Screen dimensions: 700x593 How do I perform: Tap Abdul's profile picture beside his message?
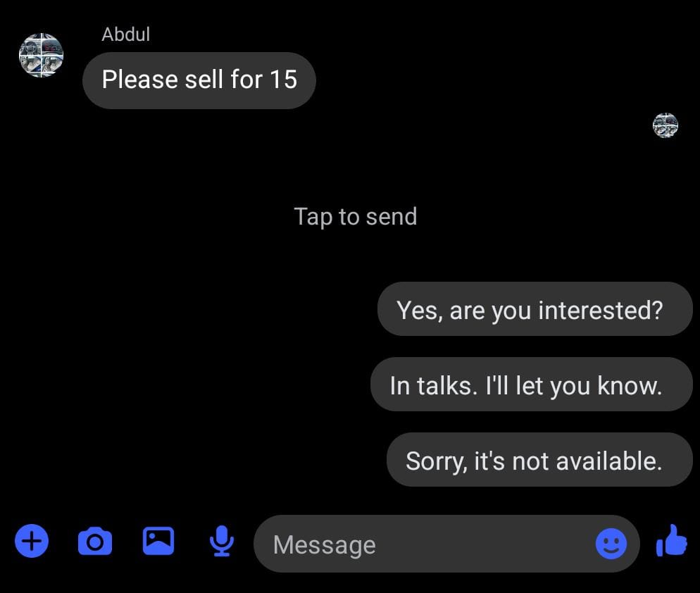[41, 55]
